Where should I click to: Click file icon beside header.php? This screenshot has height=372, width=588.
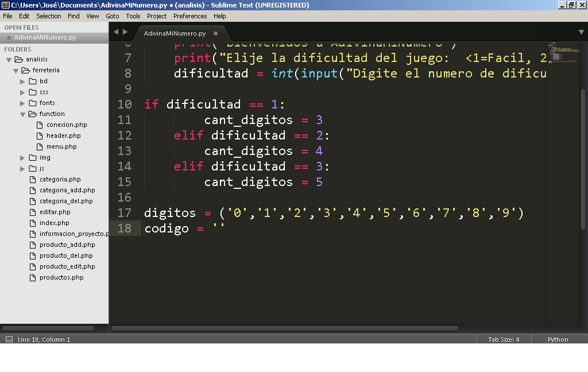40,135
